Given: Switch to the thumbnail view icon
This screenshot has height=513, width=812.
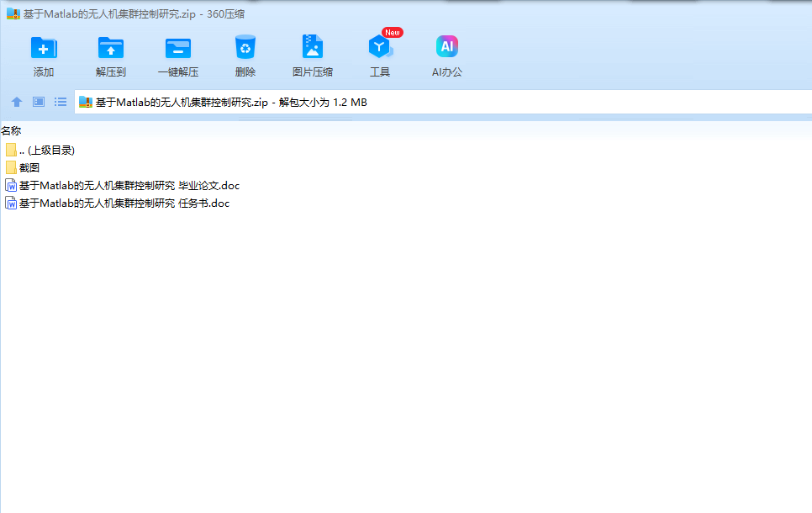Looking at the screenshot, I should 39,102.
